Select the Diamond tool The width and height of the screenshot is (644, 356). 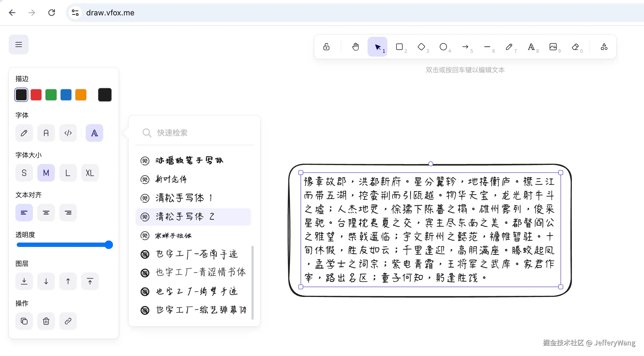422,47
